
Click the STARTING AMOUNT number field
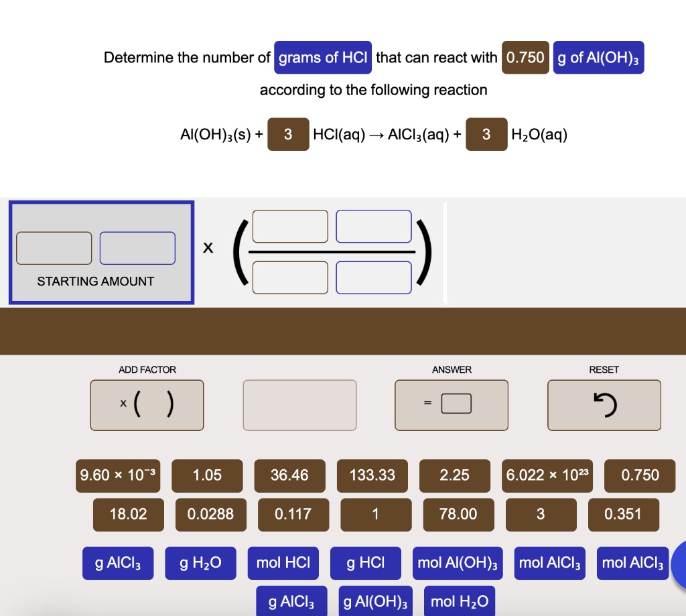[54, 247]
